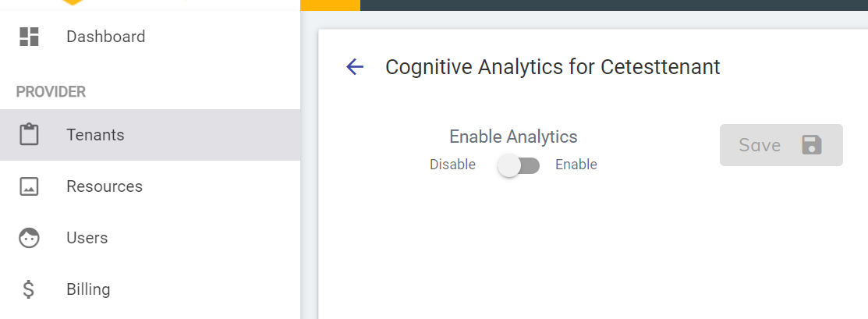Click the Tenants clipboard icon
868x319 pixels.
29,135
